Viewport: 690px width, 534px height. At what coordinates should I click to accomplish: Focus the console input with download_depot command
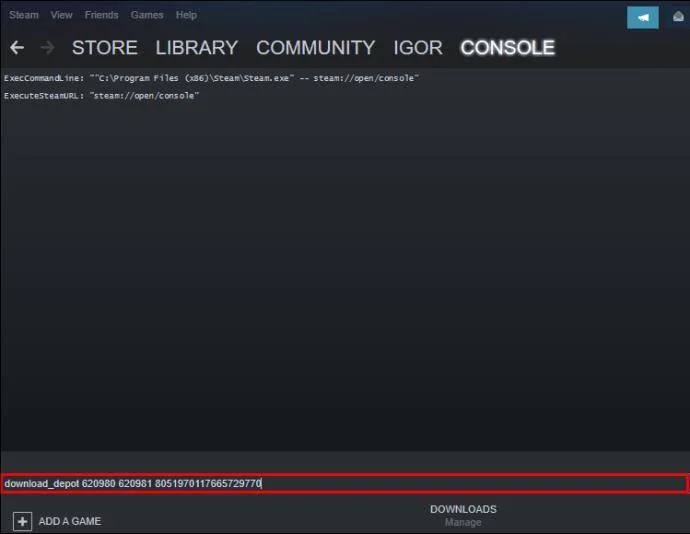[345, 483]
